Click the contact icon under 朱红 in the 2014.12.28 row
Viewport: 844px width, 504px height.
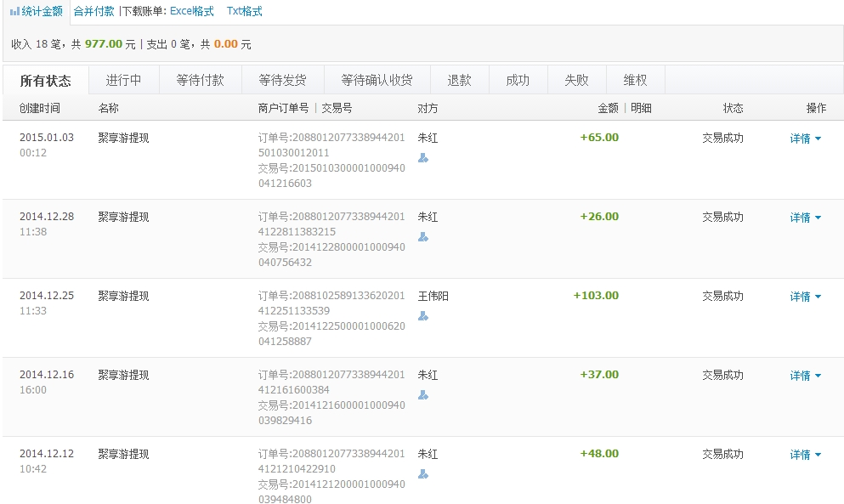click(x=423, y=236)
